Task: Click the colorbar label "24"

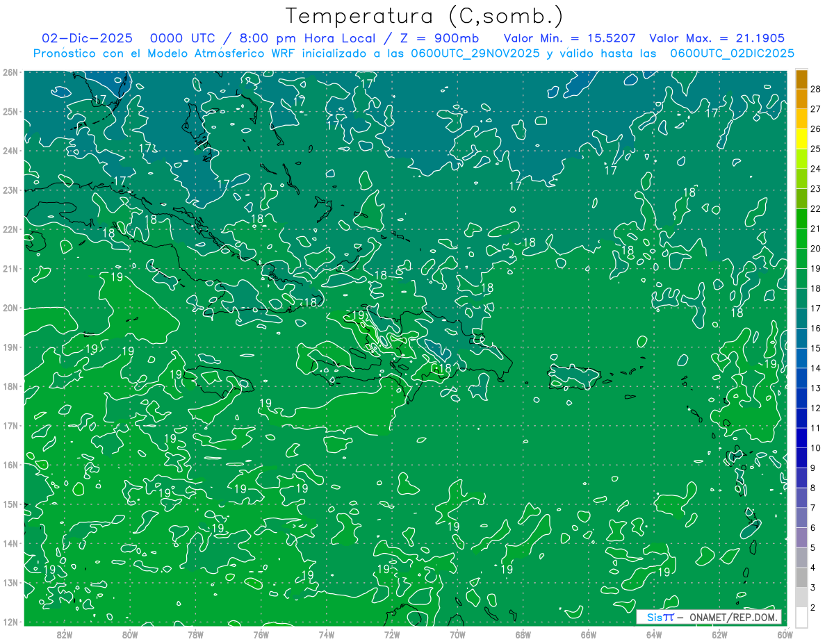Action: (815, 169)
